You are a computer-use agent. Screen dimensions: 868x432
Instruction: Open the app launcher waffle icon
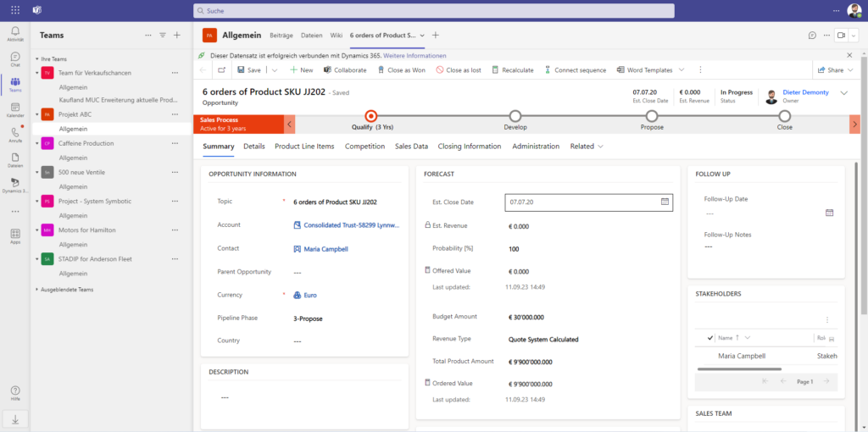pyautogui.click(x=15, y=10)
